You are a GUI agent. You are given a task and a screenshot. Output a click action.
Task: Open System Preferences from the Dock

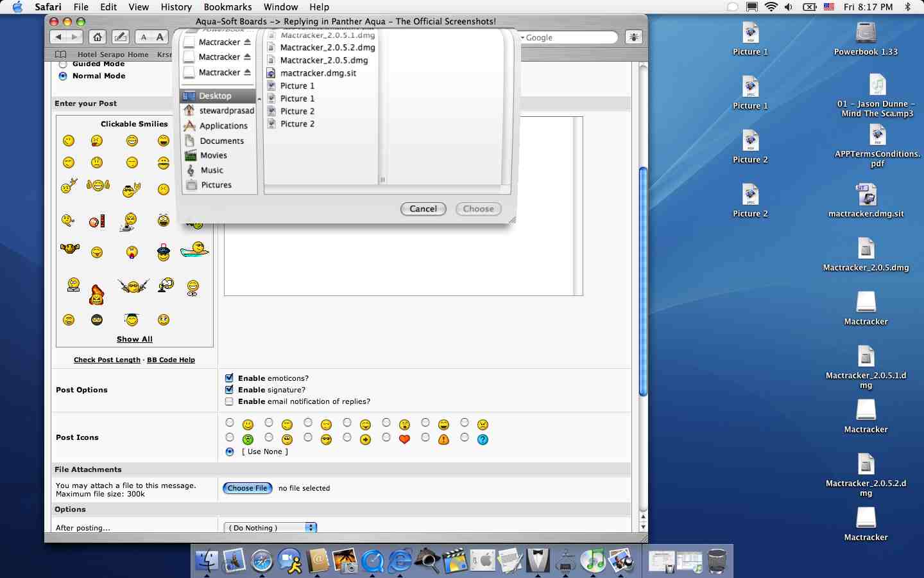pos(483,561)
